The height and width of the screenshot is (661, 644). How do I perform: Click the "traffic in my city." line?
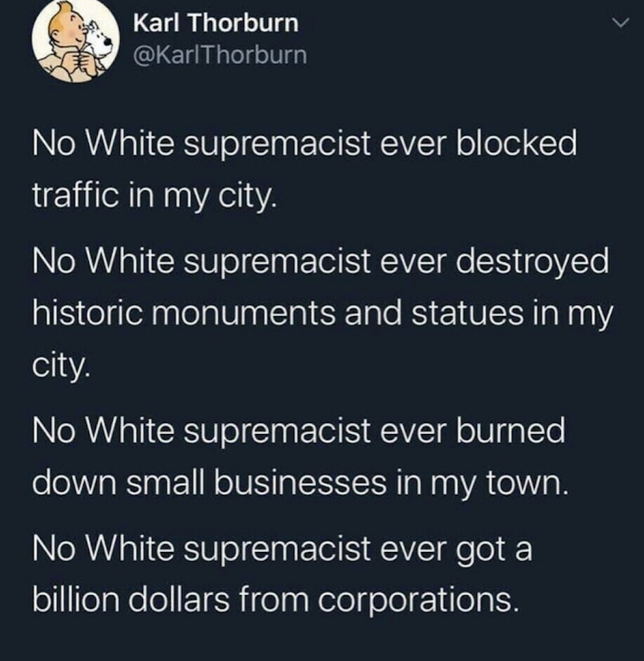155,196
